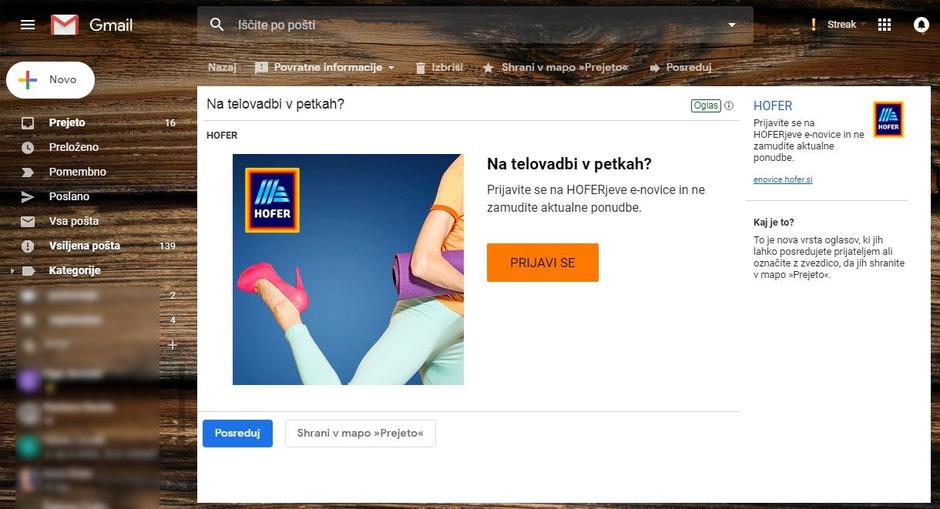Click the search magnifier icon

click(217, 25)
